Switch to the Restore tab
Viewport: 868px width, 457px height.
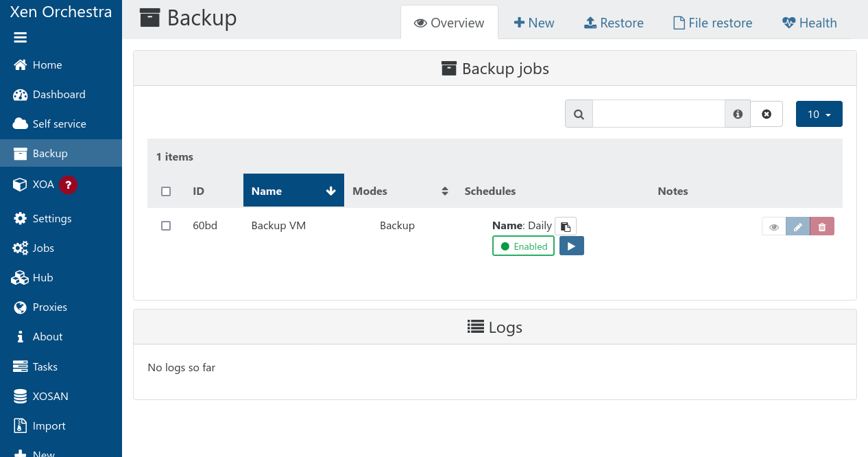614,23
